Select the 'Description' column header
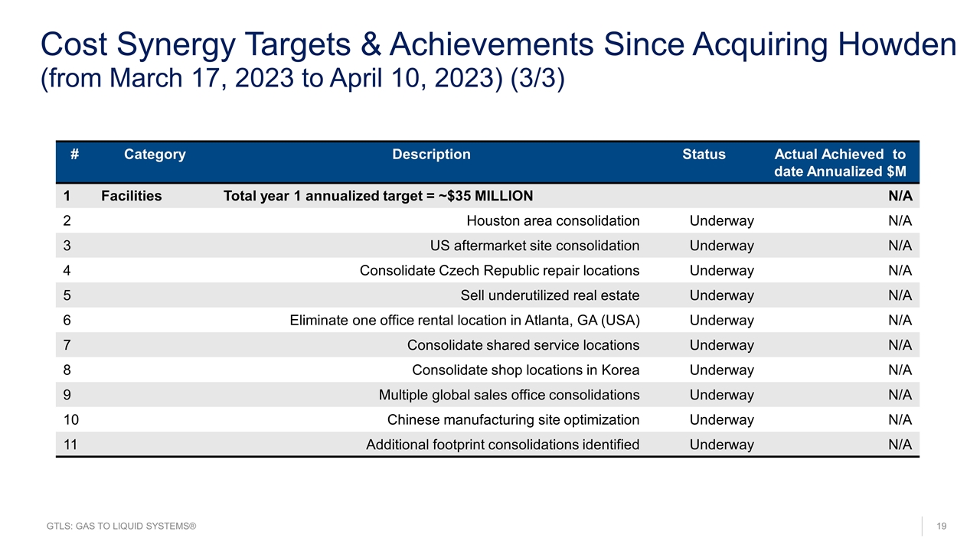980x551 pixels. click(x=431, y=155)
